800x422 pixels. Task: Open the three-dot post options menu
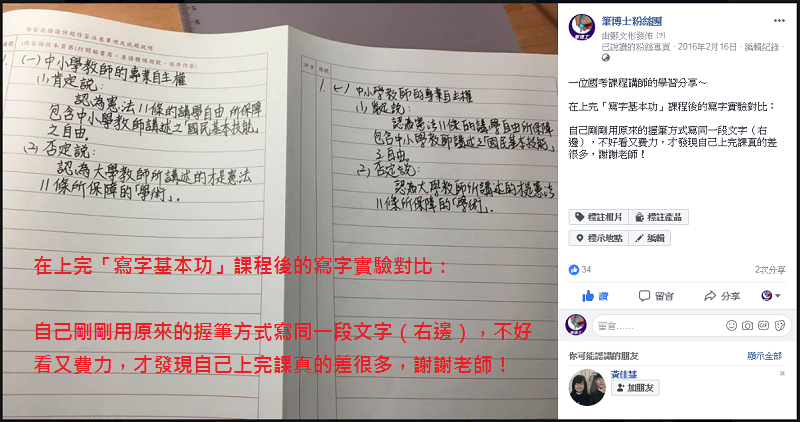[779, 20]
